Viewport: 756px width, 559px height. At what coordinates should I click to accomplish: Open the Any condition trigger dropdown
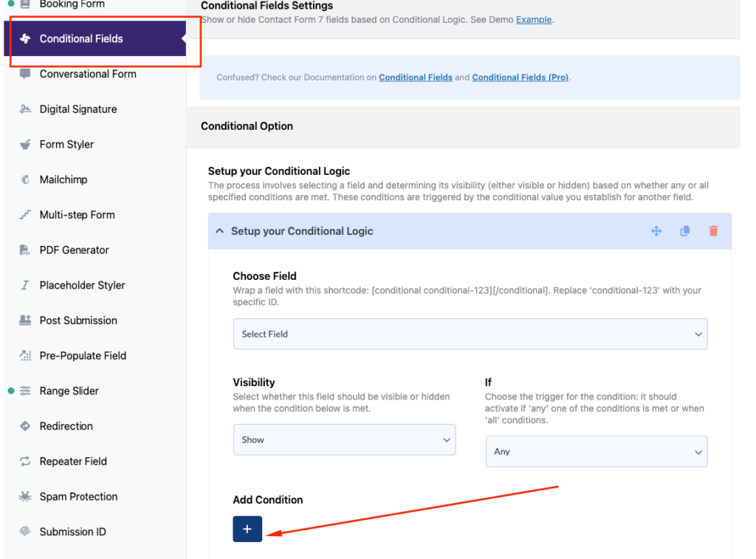[596, 451]
